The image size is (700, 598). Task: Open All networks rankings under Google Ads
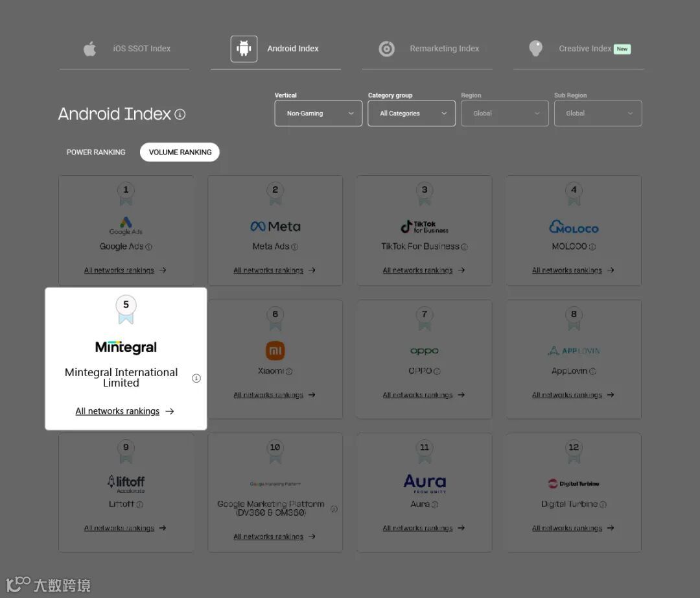tap(125, 270)
